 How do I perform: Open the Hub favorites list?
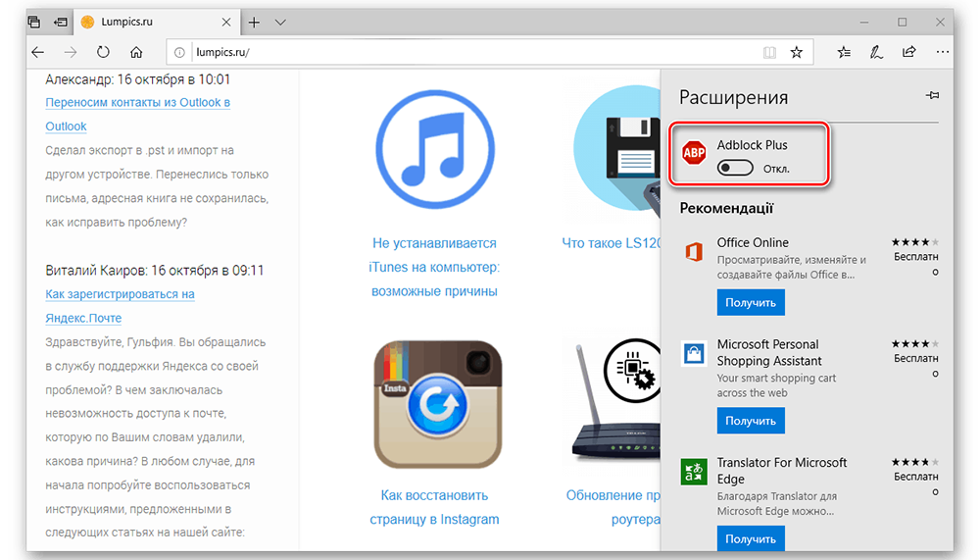point(844,53)
